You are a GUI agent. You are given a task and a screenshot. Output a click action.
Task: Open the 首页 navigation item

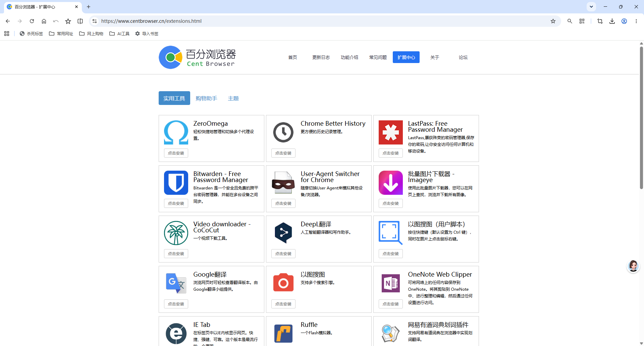pyautogui.click(x=292, y=57)
